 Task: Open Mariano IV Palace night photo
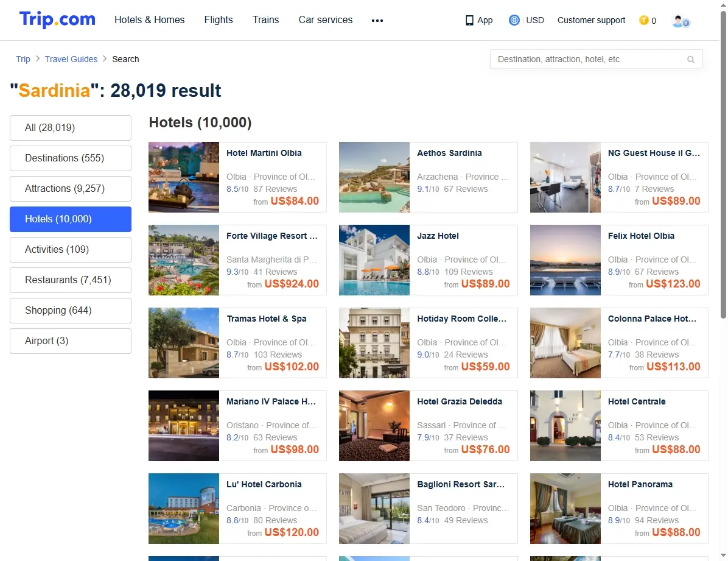point(184,425)
